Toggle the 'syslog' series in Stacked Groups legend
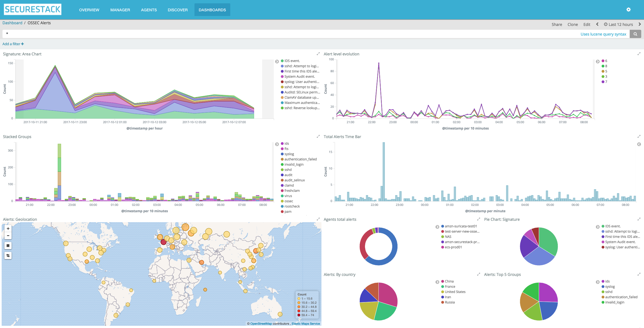Image resolution: width=644 pixels, height=328 pixels. pos(289,154)
